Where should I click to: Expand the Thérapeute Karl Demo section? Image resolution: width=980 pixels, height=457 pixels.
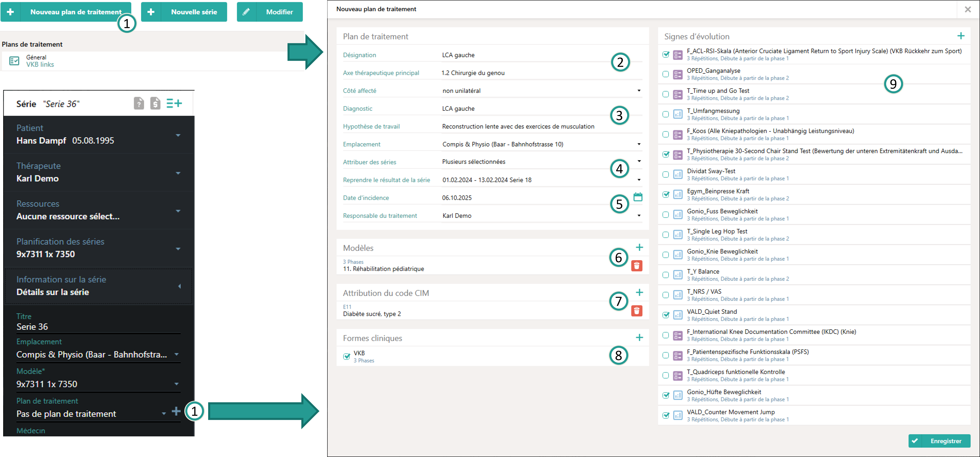(x=178, y=173)
